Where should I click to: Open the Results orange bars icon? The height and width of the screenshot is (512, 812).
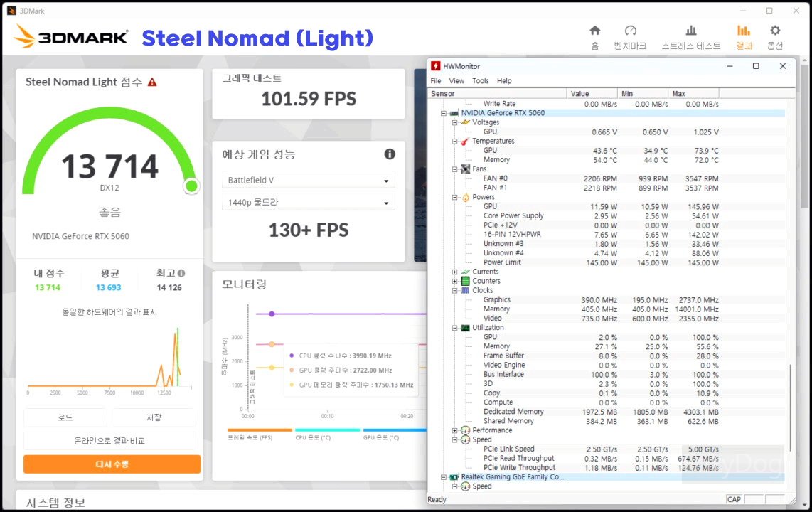[x=744, y=31]
